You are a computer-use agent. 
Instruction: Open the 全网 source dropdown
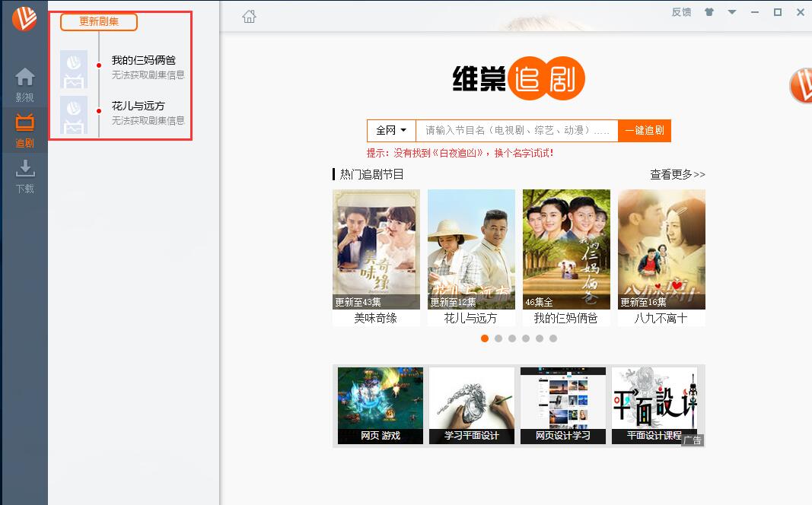pyautogui.click(x=391, y=130)
